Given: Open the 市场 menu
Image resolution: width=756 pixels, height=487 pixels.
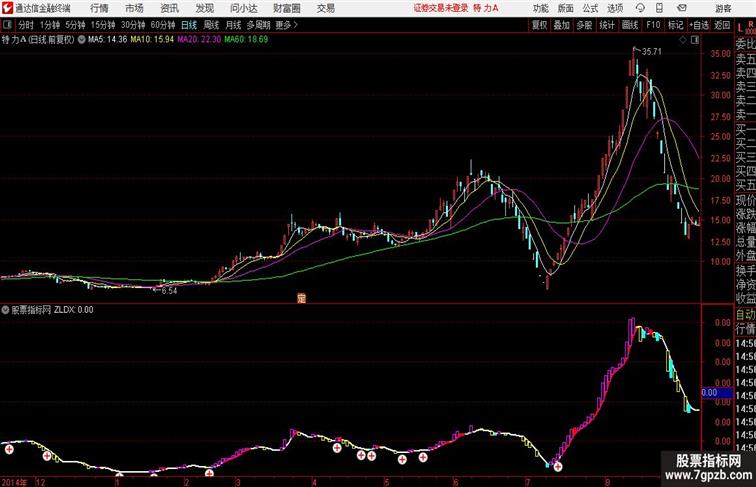Looking at the screenshot, I should (135, 8).
